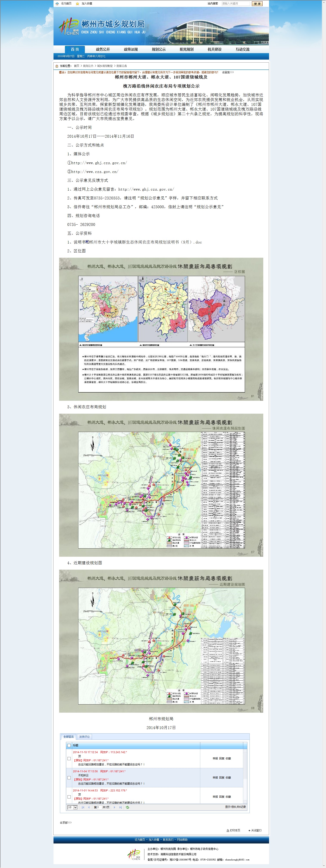This screenshot has height=868, width=326.
Task: Click 举报 on the 2014-11-10 comment
Action: coord(215,759)
